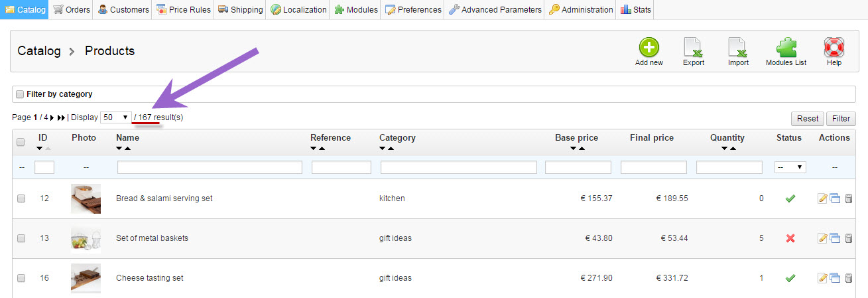This screenshot has width=868, height=298.
Task: Duplicate the Set of metal baskets
Action: tap(835, 238)
